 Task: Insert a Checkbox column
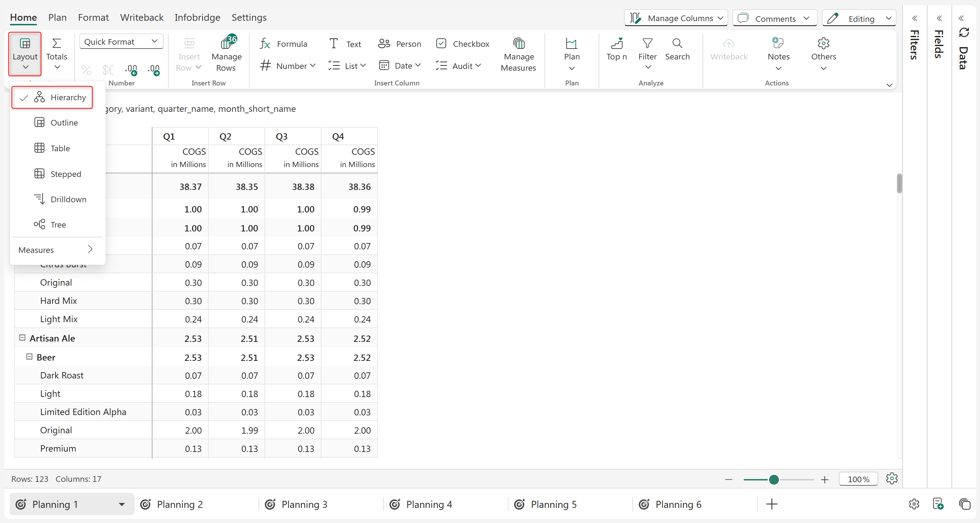point(463,44)
